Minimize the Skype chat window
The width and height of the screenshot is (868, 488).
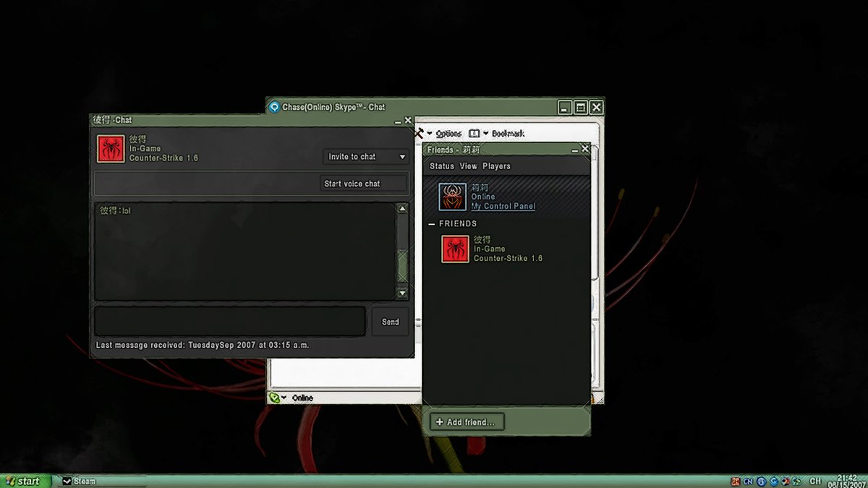point(565,107)
